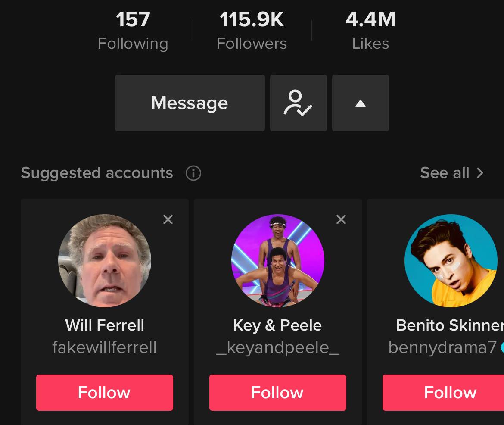Open the 115.9K Followers list
This screenshot has height=425, width=504.
tap(252, 29)
